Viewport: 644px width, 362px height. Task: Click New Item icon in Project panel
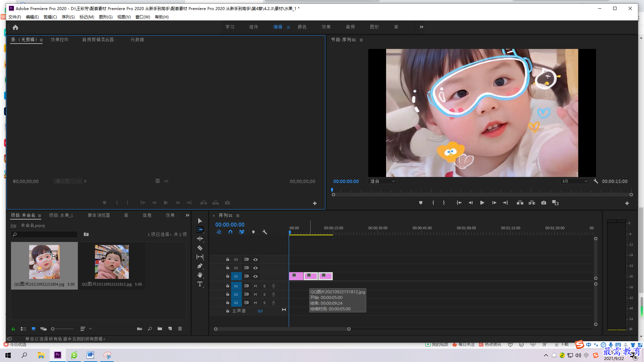point(170,329)
